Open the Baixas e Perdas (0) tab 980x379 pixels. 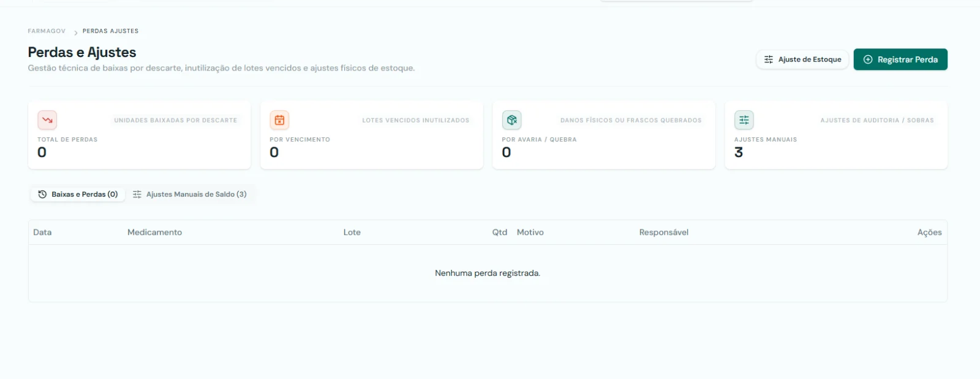78,194
